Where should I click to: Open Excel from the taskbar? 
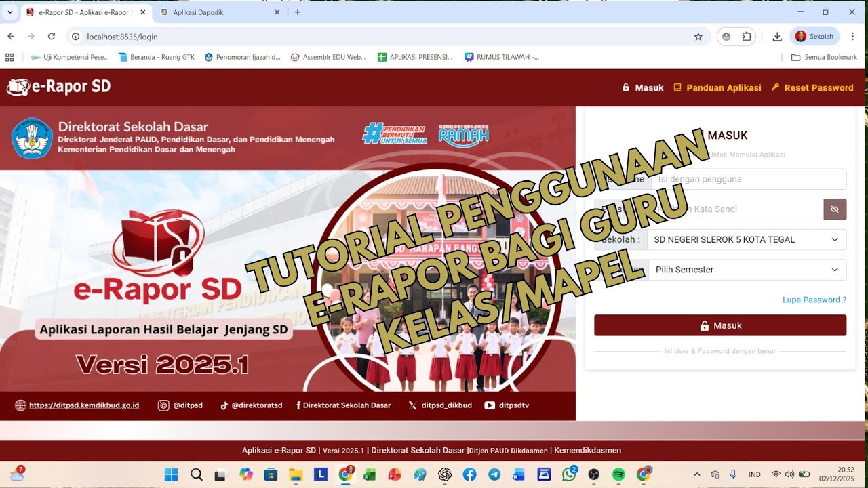coord(370,474)
